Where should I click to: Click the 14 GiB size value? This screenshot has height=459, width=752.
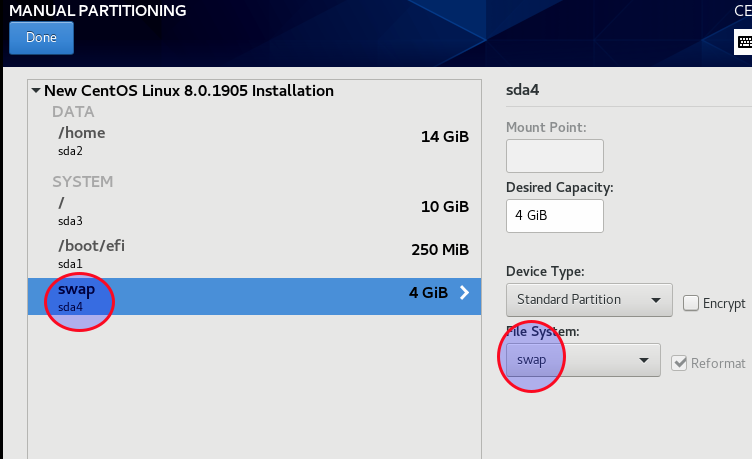[x=445, y=137]
